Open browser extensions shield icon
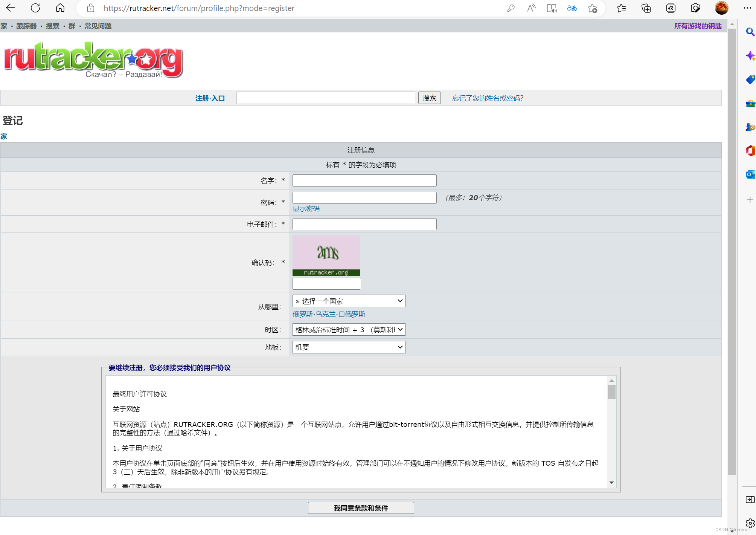 click(695, 8)
